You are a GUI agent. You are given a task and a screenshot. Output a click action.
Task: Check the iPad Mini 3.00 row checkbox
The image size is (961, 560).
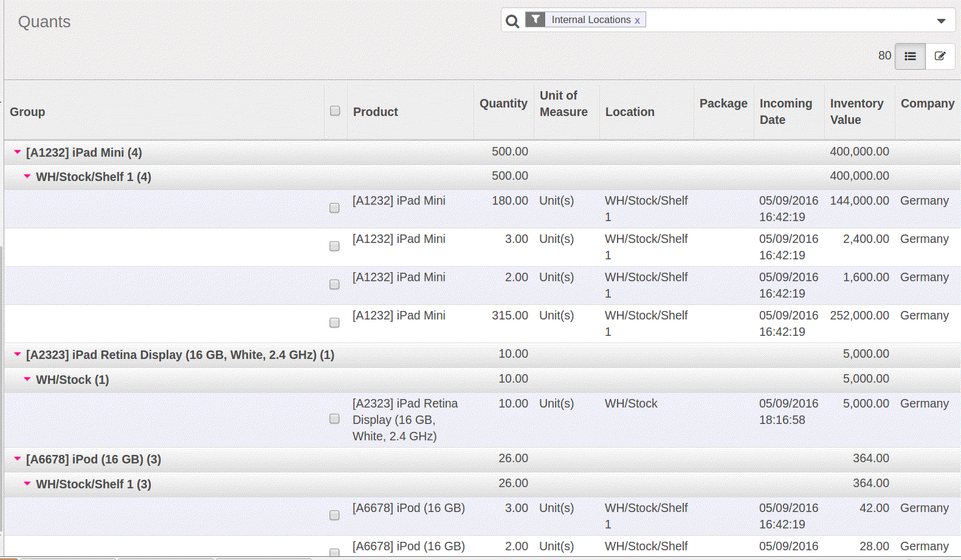coord(334,246)
